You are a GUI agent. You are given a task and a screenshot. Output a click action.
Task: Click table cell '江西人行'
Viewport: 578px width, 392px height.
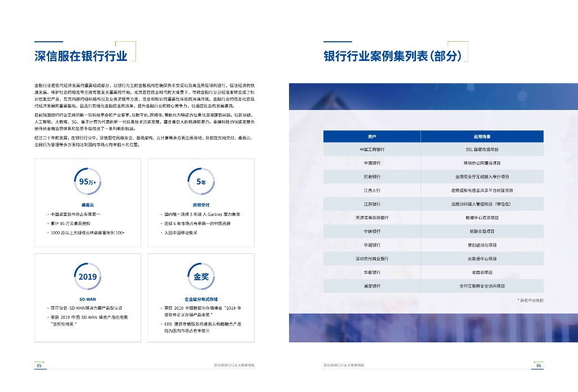pyautogui.click(x=372, y=191)
